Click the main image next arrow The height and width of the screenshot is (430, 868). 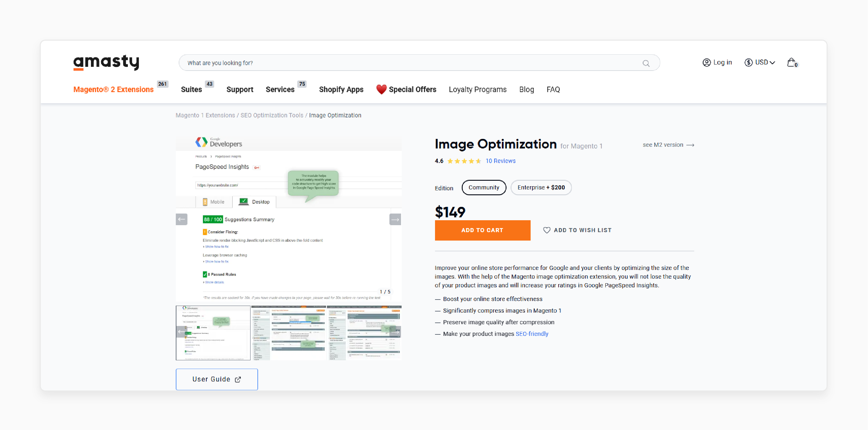tap(395, 219)
